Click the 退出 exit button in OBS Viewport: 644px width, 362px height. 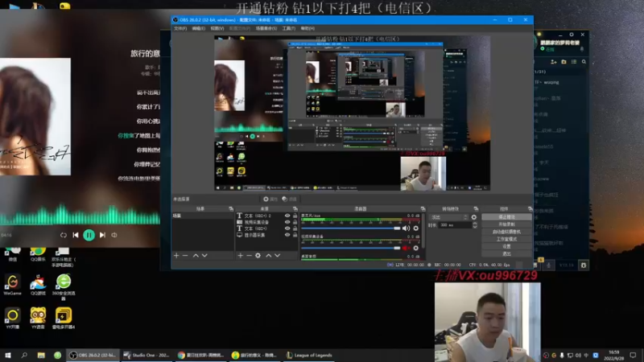point(506,253)
